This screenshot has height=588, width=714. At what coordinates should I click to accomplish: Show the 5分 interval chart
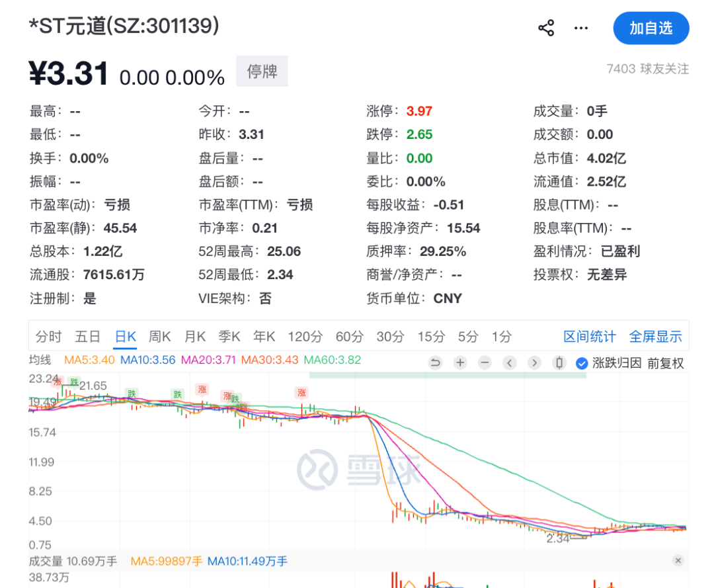[468, 337]
